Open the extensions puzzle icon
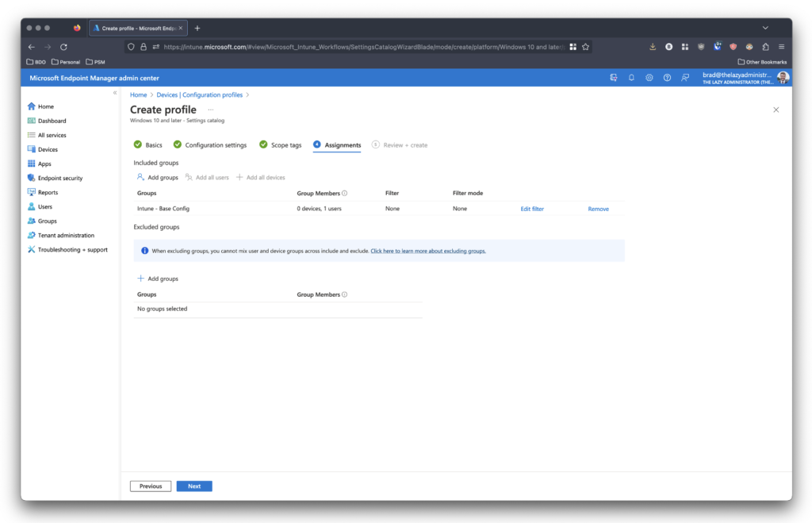812x523 pixels. pyautogui.click(x=765, y=47)
